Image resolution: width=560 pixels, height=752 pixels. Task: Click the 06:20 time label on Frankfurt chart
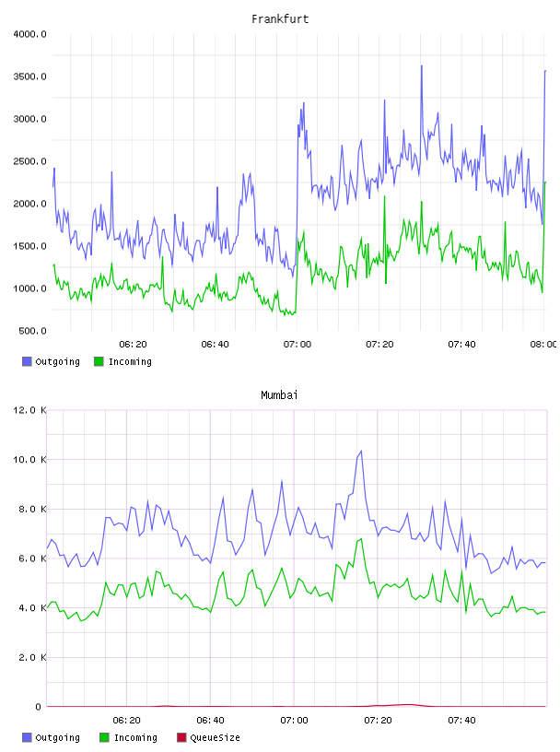(133, 345)
